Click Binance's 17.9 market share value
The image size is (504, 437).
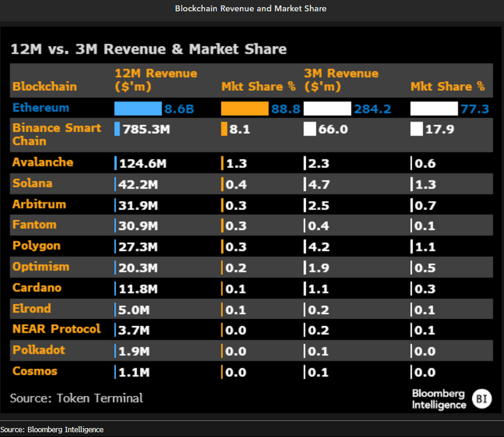440,129
